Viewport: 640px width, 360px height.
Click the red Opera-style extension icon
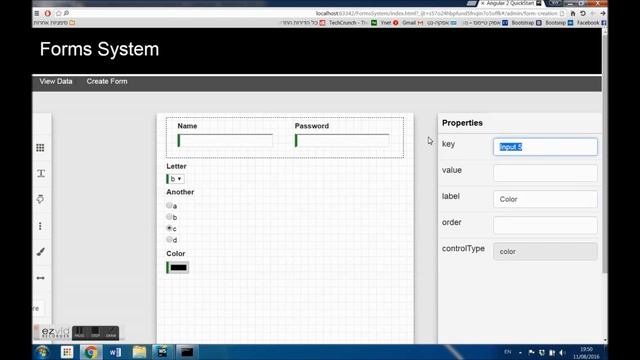pyautogui.click(x=48, y=13)
